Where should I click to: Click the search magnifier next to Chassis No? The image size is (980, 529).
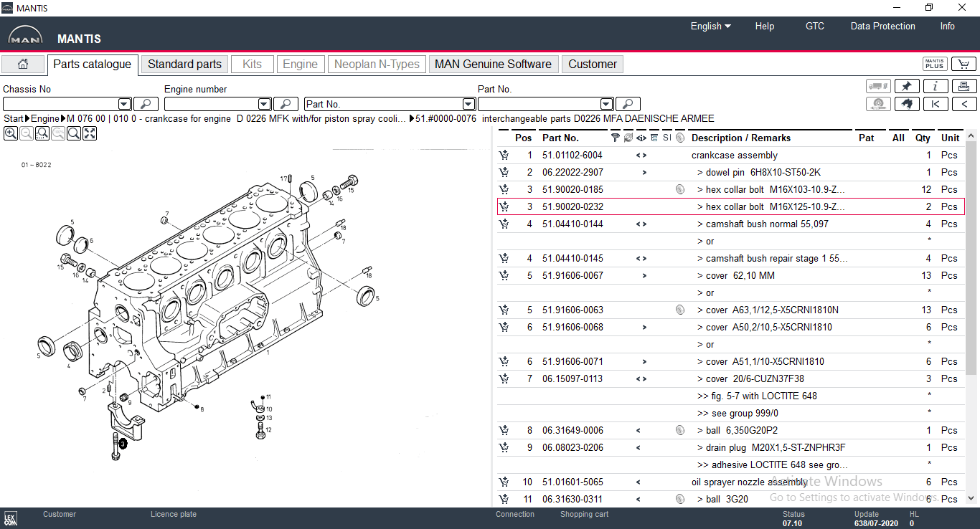[146, 105]
